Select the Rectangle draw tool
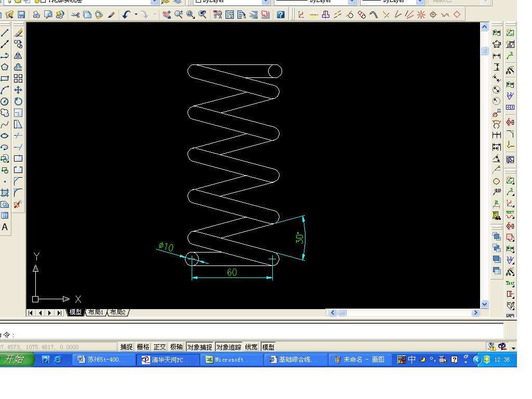 4,79
